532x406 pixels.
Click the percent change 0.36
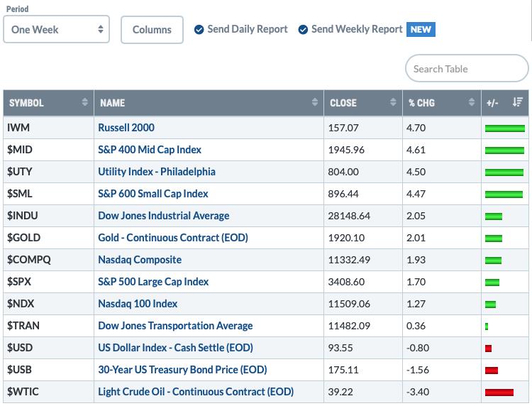coord(416,326)
